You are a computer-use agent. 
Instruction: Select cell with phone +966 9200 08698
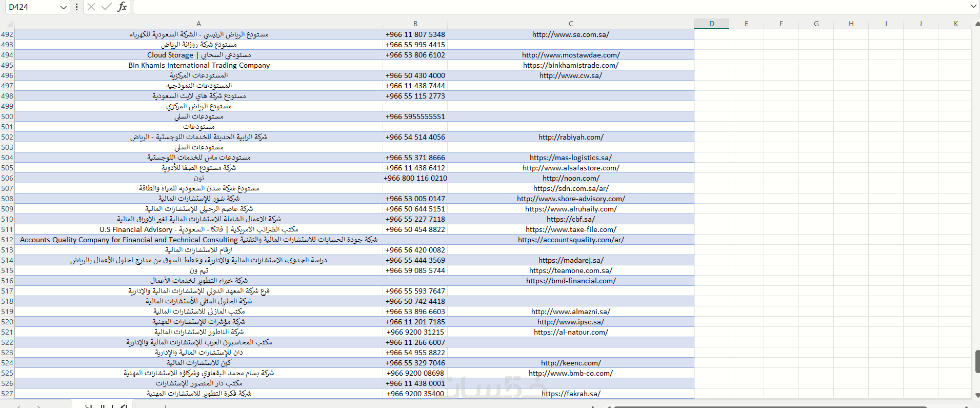point(415,373)
